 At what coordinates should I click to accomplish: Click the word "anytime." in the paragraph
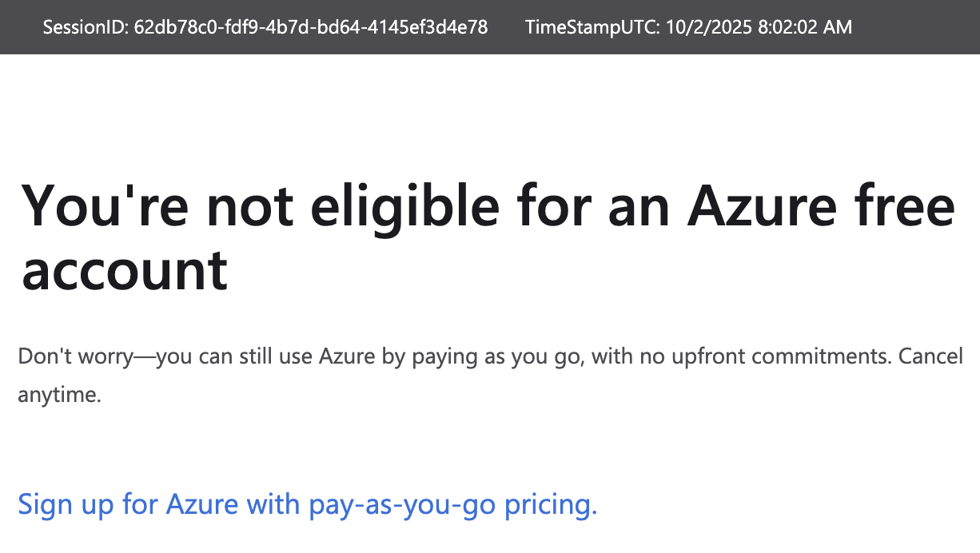(60, 395)
